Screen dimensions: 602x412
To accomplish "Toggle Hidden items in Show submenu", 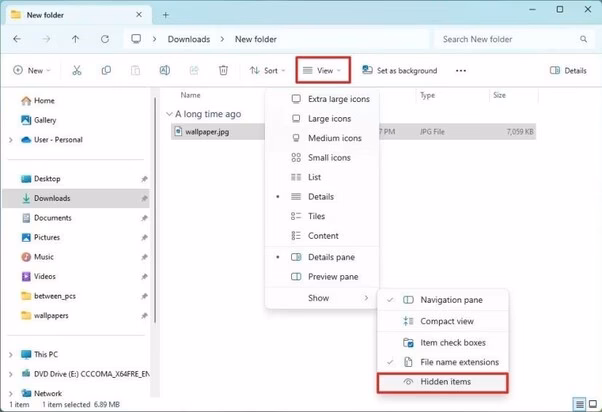I will tap(445, 382).
